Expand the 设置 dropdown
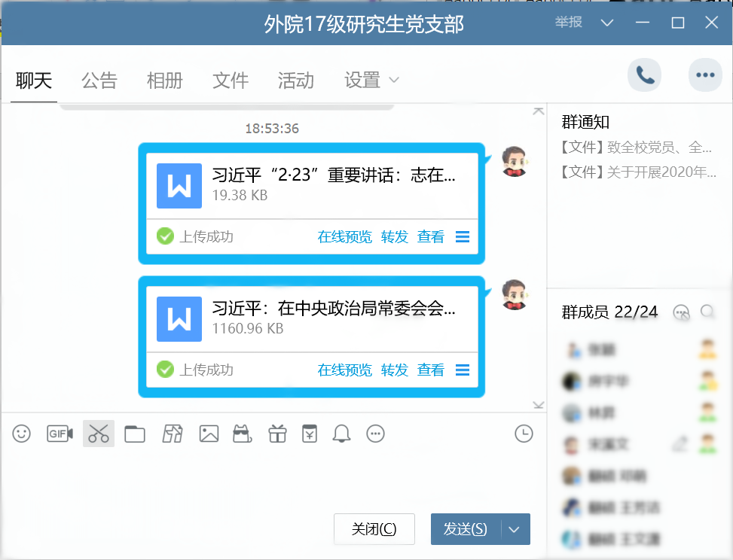 (372, 80)
